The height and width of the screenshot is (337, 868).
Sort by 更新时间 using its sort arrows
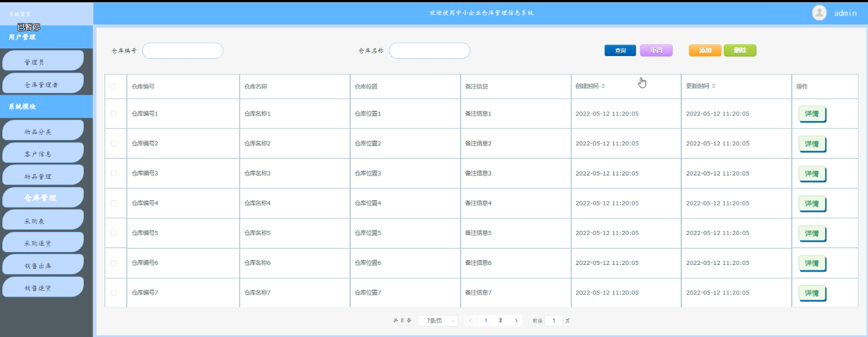[714, 87]
